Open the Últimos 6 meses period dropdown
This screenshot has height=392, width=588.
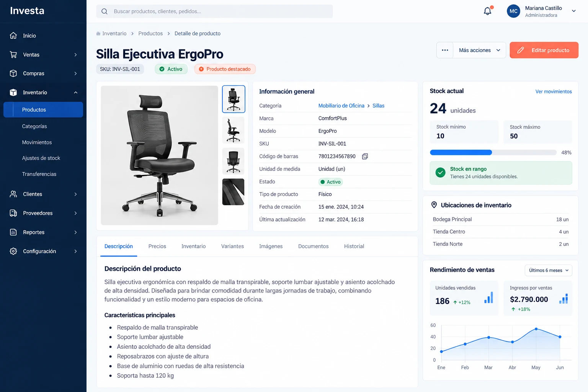548,270
